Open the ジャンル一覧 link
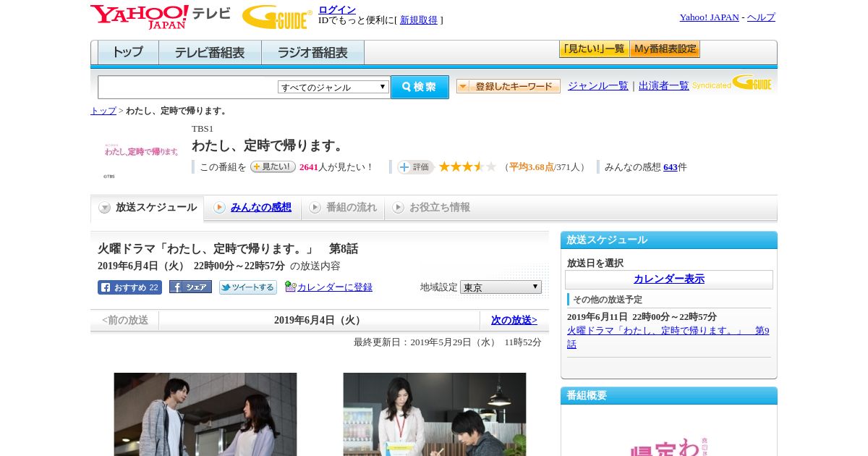 coord(598,86)
